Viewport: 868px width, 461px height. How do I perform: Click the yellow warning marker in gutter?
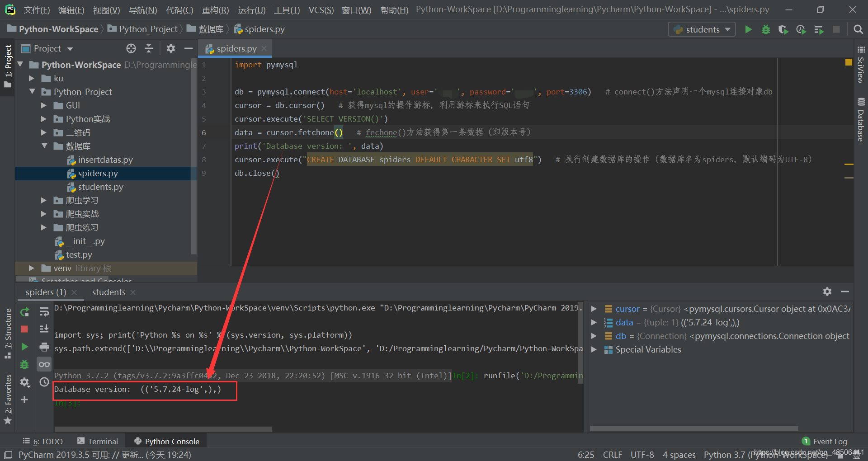pyautogui.click(x=849, y=62)
